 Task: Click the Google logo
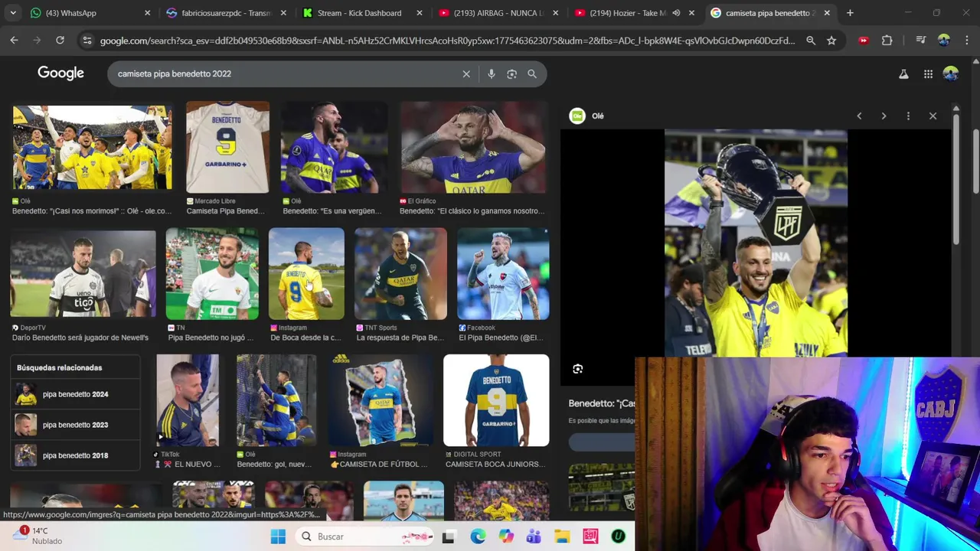pos(60,73)
